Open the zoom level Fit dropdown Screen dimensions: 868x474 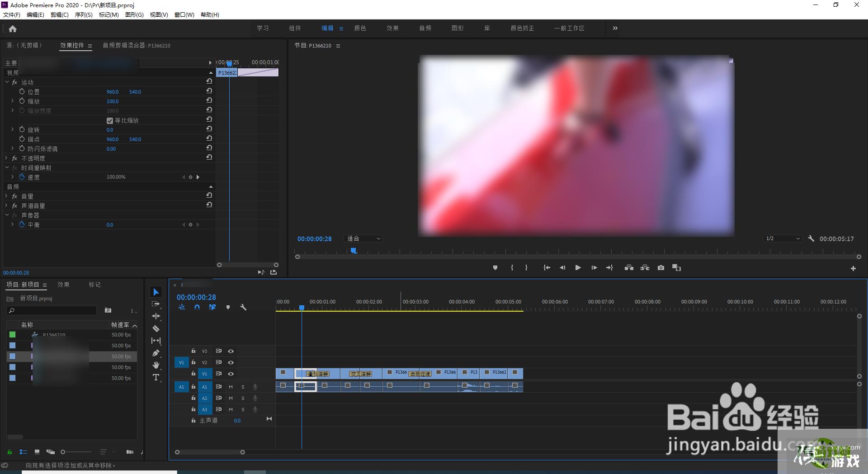pos(363,238)
